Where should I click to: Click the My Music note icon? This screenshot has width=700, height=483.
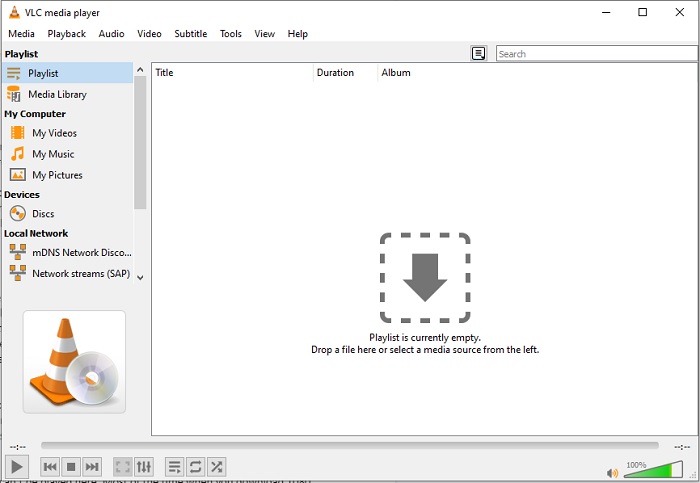click(x=17, y=154)
